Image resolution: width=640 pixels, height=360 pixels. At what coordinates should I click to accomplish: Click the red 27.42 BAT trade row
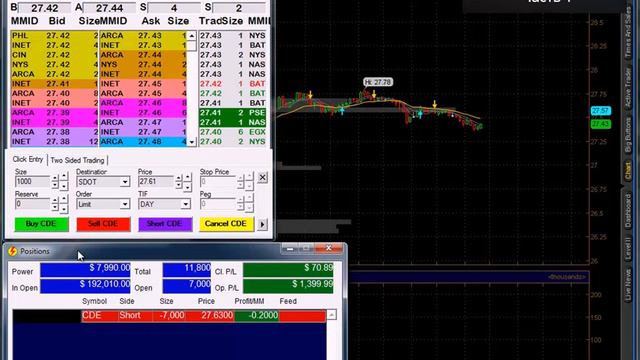coord(233,84)
